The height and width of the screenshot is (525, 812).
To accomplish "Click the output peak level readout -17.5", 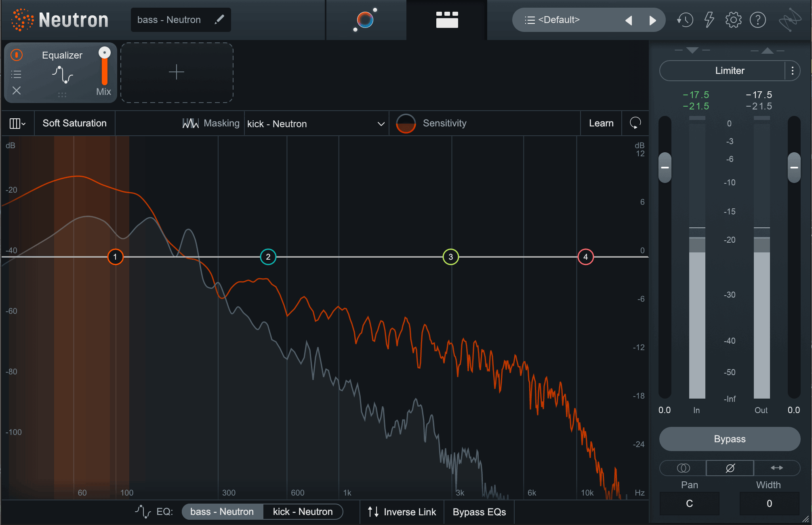I will tap(759, 95).
